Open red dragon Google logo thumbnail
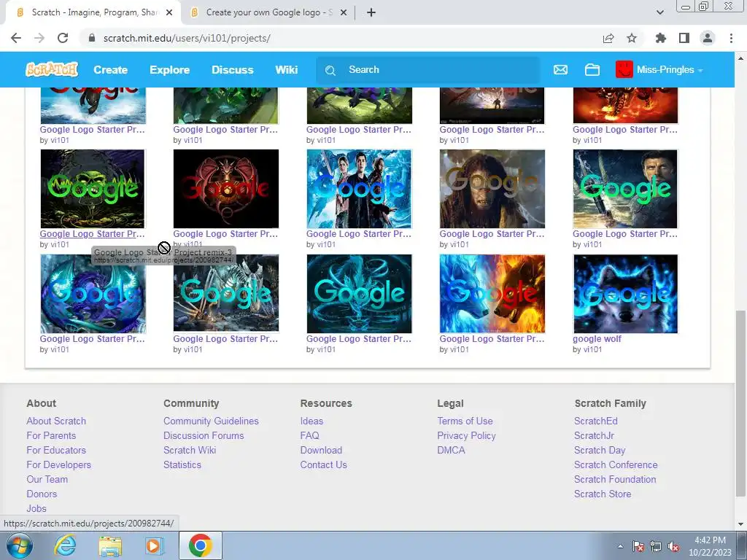 coord(226,189)
